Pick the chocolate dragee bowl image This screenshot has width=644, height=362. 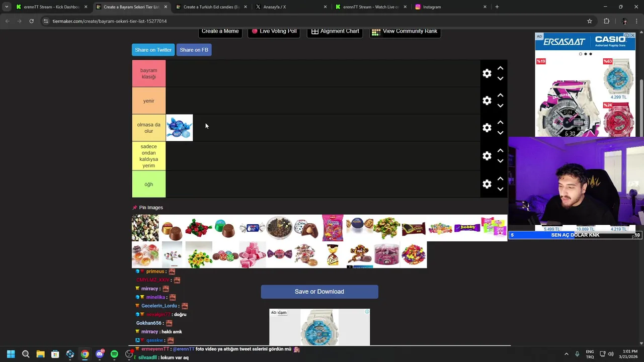[279, 228]
